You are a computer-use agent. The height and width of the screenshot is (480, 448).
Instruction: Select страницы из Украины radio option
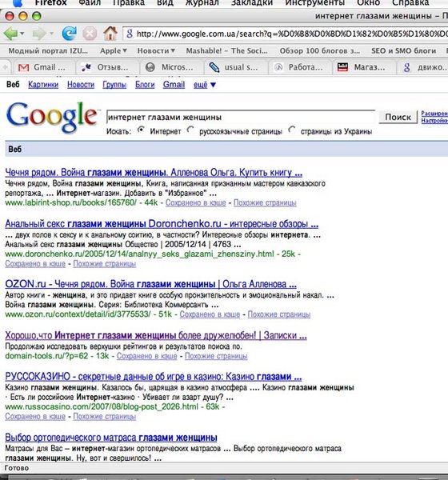[x=292, y=130]
